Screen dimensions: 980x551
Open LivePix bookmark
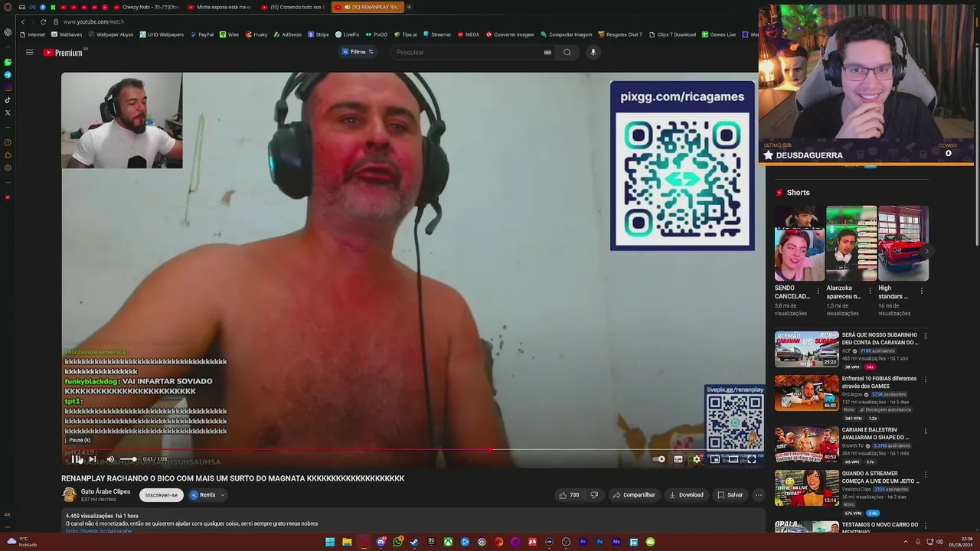click(347, 34)
